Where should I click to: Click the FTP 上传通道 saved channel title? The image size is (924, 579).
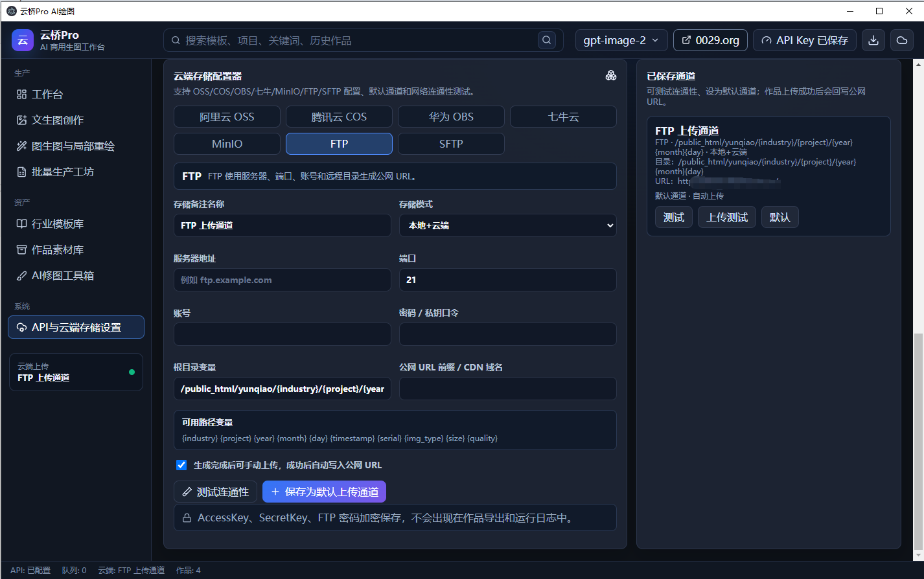point(687,131)
